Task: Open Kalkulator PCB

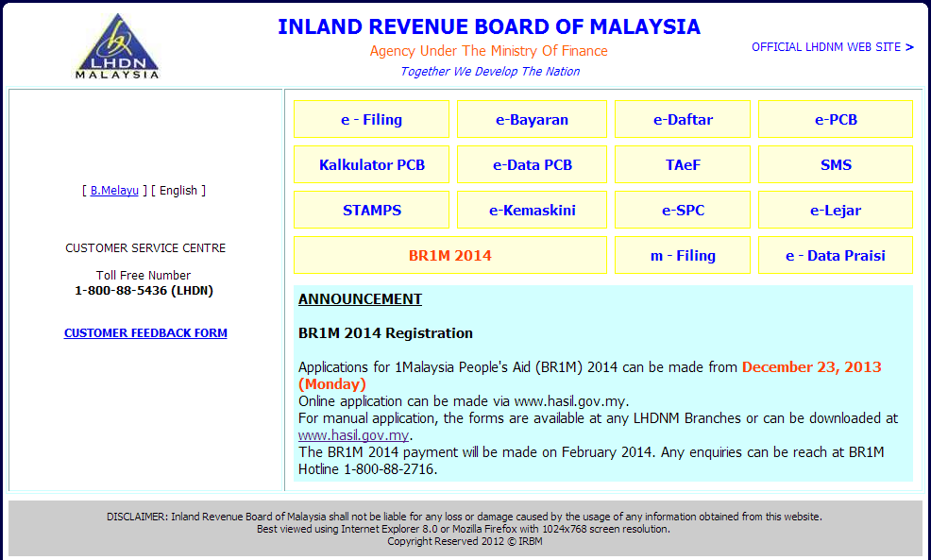Action: (x=372, y=164)
